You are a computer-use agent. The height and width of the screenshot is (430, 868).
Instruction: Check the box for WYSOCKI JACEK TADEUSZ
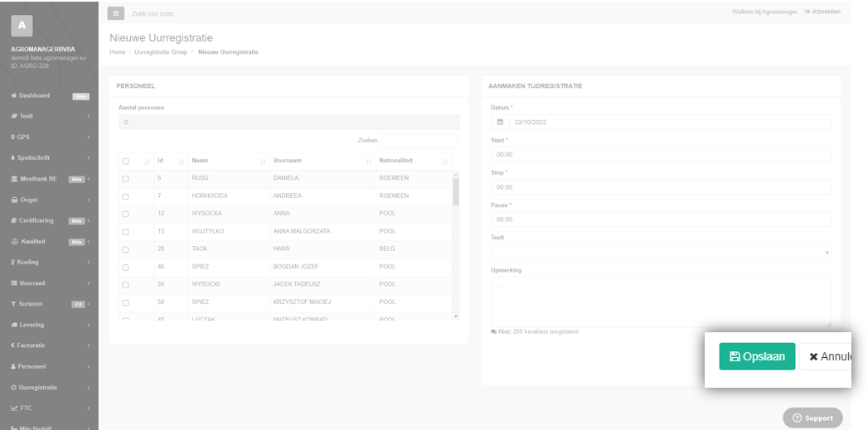tap(126, 285)
